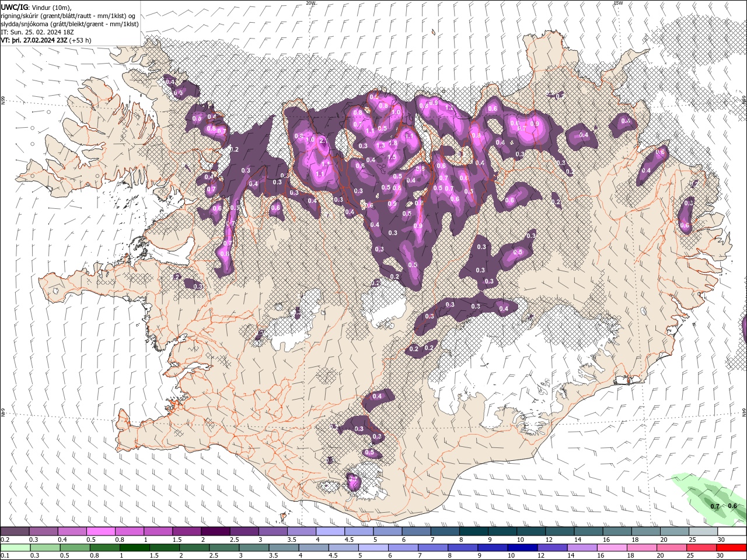Click the pale grey 25 swatch in the top legend row
The image size is (747, 560).
click(x=704, y=531)
